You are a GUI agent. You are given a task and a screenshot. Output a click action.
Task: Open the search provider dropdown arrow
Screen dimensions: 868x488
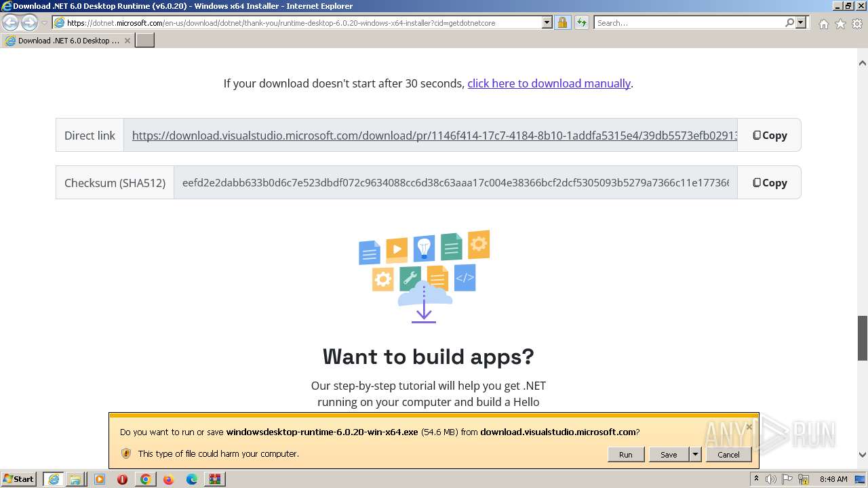tap(802, 22)
